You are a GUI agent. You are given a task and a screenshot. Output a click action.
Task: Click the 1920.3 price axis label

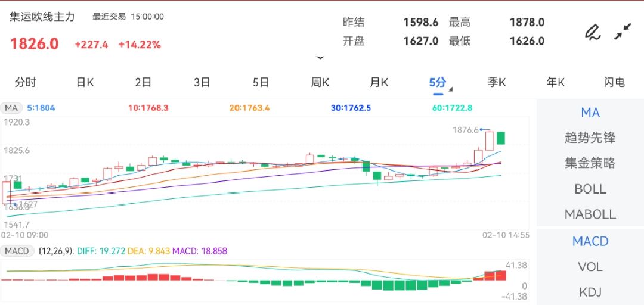click(x=17, y=122)
